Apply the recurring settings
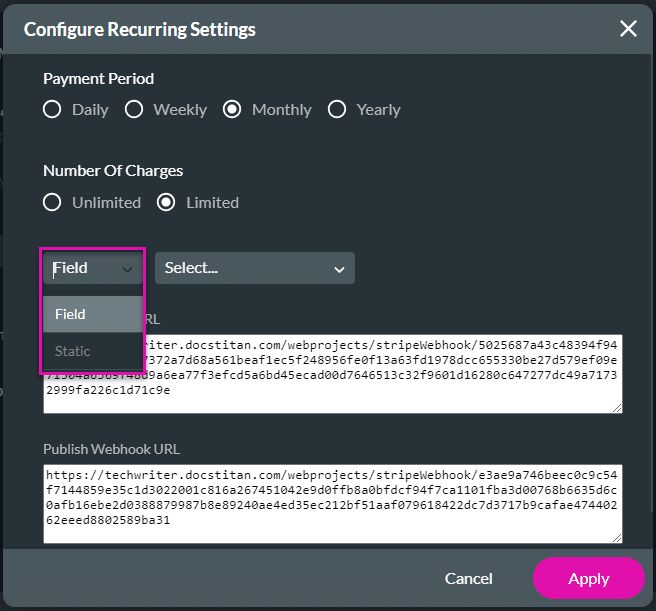The height and width of the screenshot is (611, 656). click(589, 578)
